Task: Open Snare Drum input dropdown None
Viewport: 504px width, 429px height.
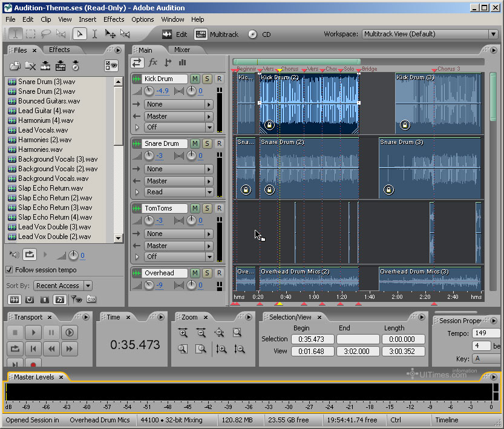Action: (178, 169)
